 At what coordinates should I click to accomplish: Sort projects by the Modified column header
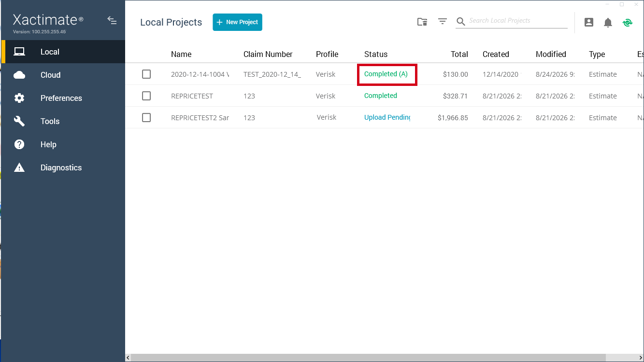coord(551,54)
